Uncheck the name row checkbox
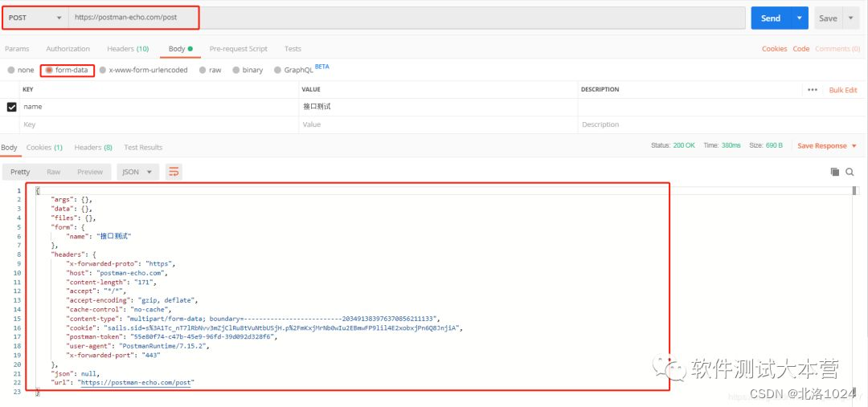 click(11, 107)
